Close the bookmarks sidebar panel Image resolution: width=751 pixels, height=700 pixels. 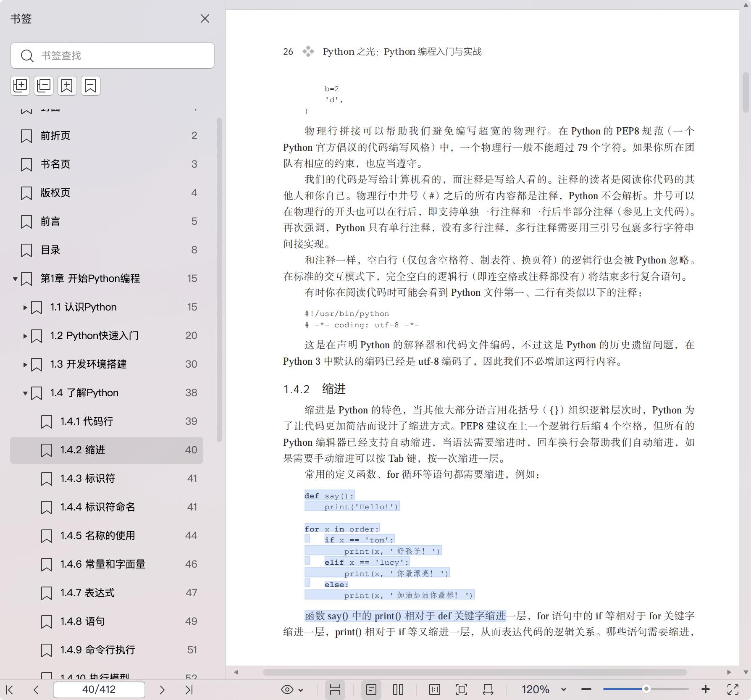click(205, 18)
